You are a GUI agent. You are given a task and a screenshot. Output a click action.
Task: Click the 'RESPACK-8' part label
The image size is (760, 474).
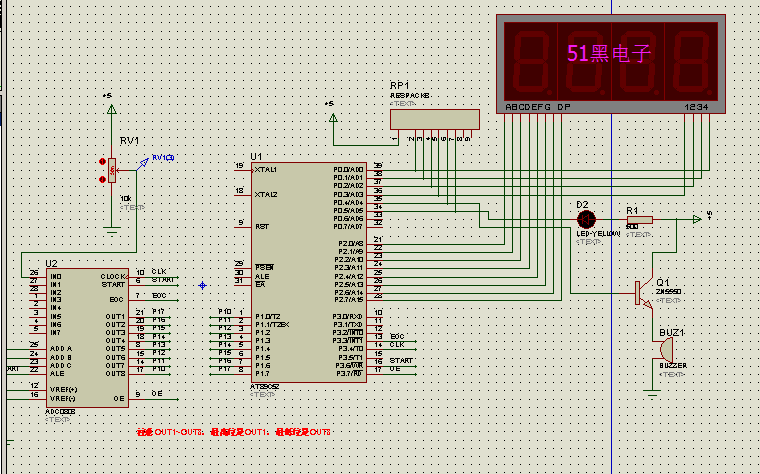click(410, 95)
